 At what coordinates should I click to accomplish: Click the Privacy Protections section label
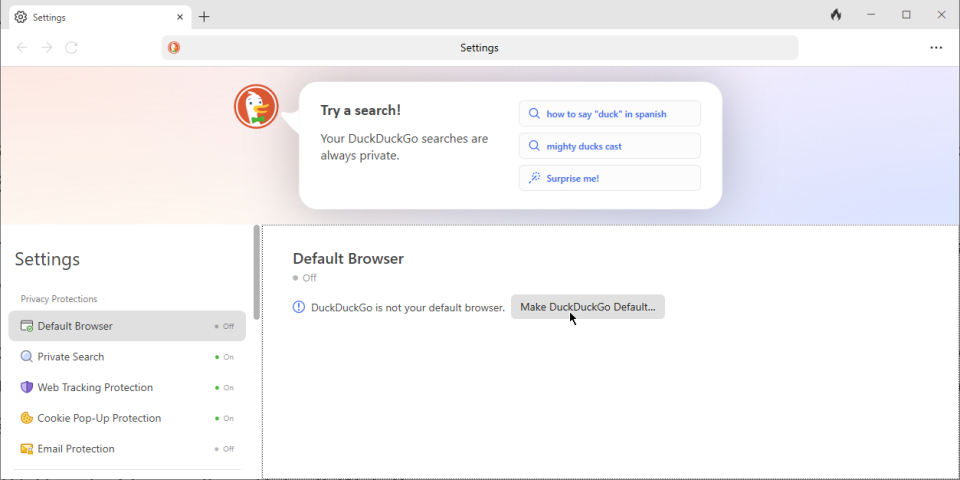pyautogui.click(x=59, y=299)
